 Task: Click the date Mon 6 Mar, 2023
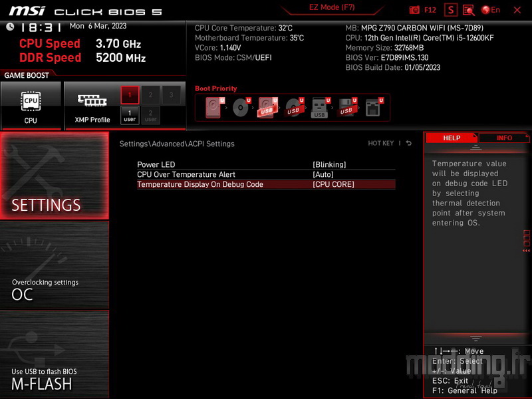point(98,26)
